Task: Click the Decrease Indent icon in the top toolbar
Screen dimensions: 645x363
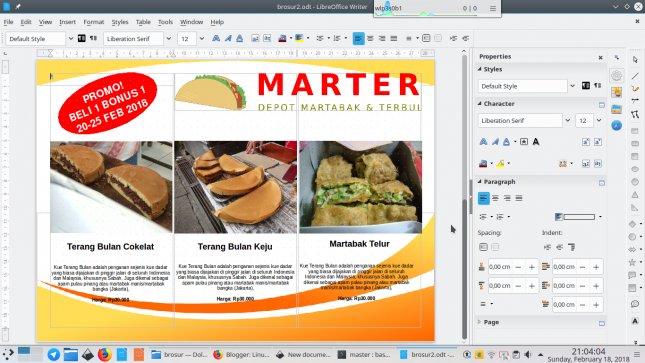Action: [x=466, y=38]
